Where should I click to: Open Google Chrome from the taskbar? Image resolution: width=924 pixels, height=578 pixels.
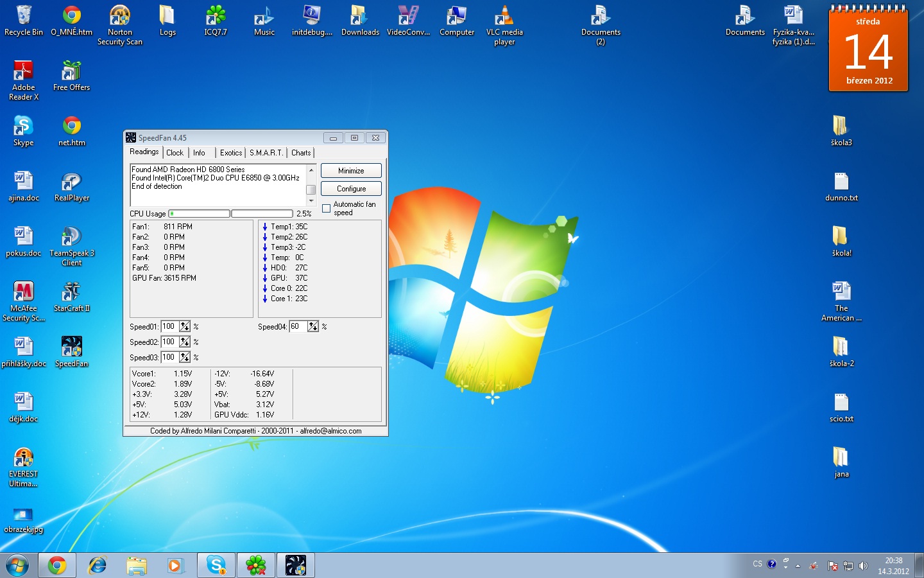click(x=56, y=565)
